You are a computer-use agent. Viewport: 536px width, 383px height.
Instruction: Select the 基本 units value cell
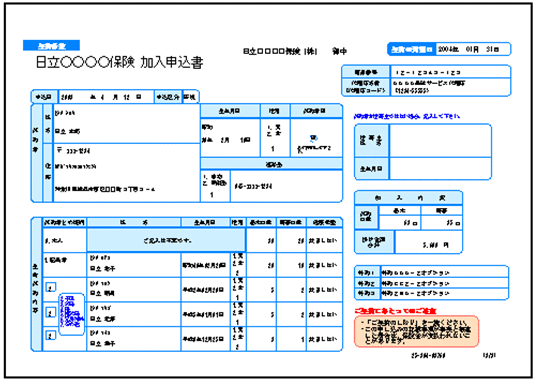[400, 223]
